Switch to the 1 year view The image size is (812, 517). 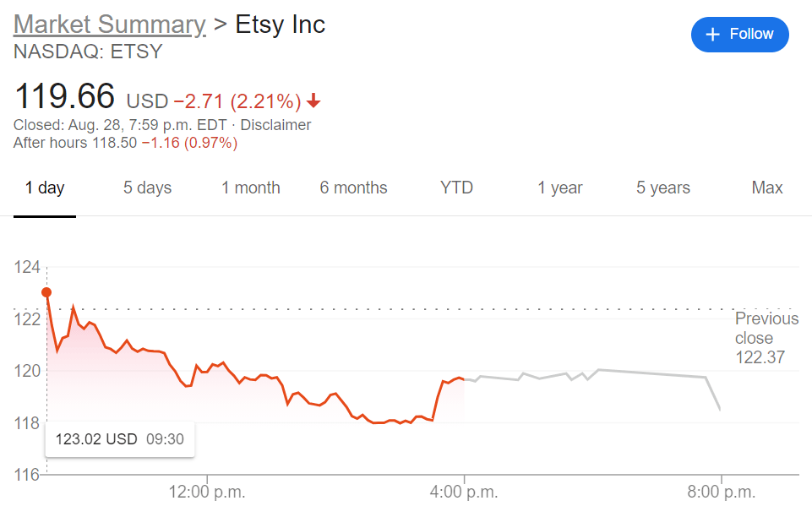(560, 188)
